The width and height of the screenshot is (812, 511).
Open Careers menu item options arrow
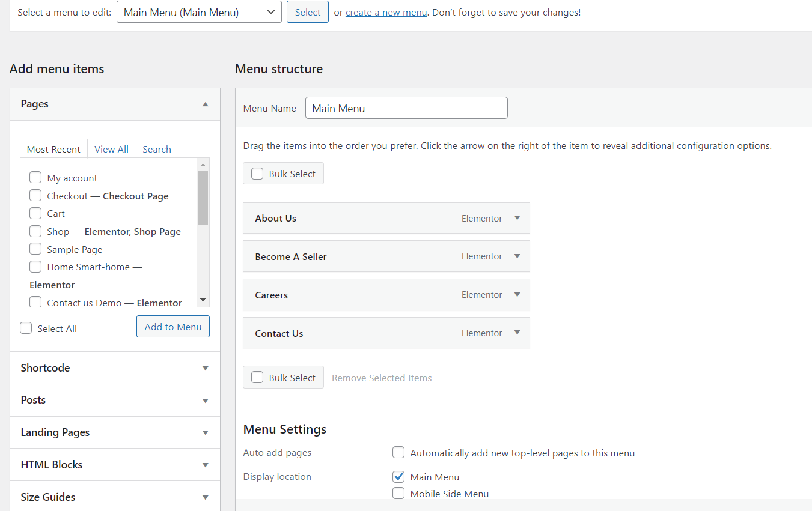(517, 295)
